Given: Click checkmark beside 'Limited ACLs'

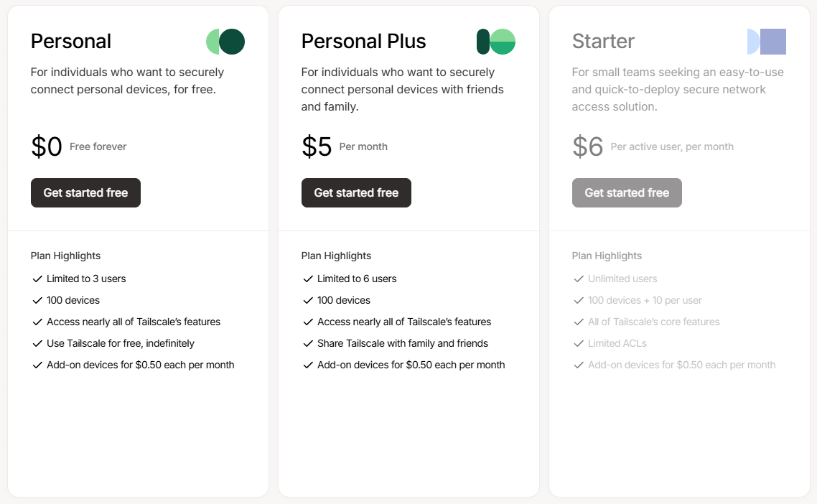Looking at the screenshot, I should (x=579, y=343).
